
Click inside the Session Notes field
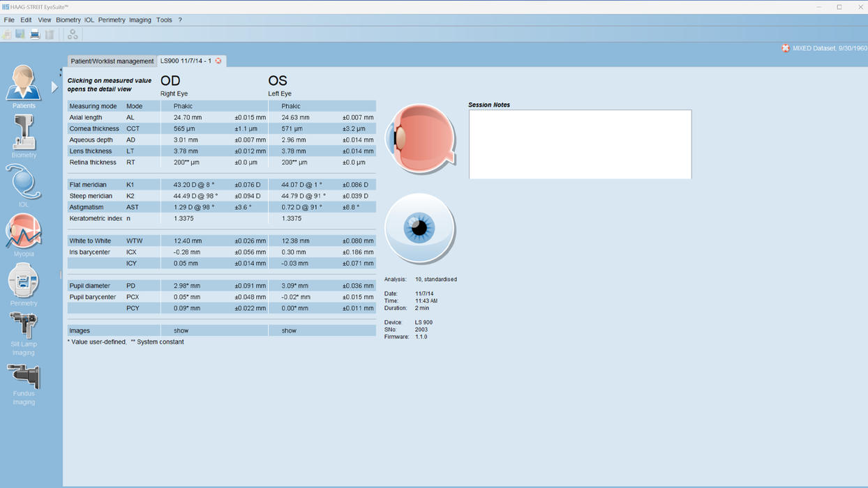[x=579, y=143]
